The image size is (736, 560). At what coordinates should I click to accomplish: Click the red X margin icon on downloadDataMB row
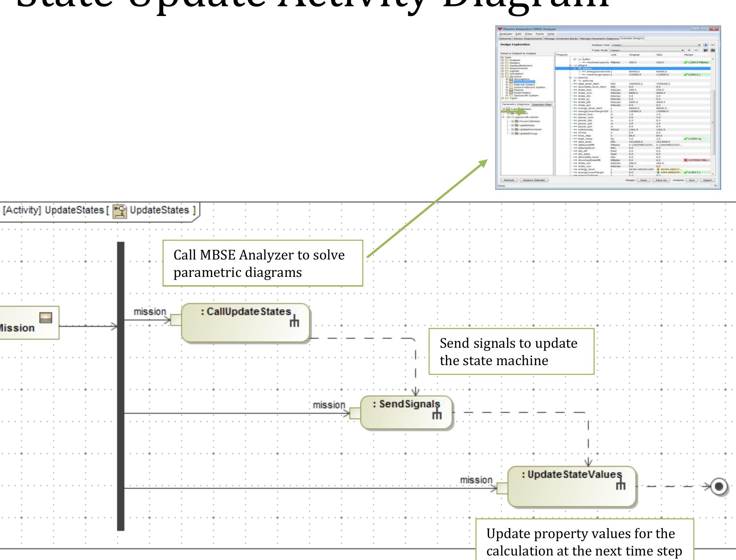(686, 160)
